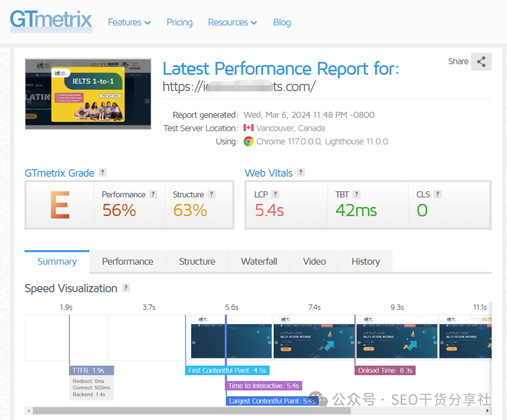Click the Vancouver, Canada location text
Image resolution: width=507 pixels, height=420 pixels.
tap(291, 128)
